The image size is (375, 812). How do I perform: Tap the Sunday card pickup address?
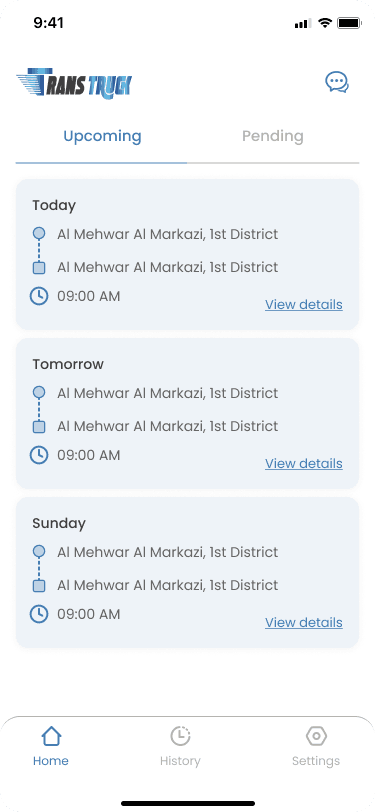[x=167, y=552]
